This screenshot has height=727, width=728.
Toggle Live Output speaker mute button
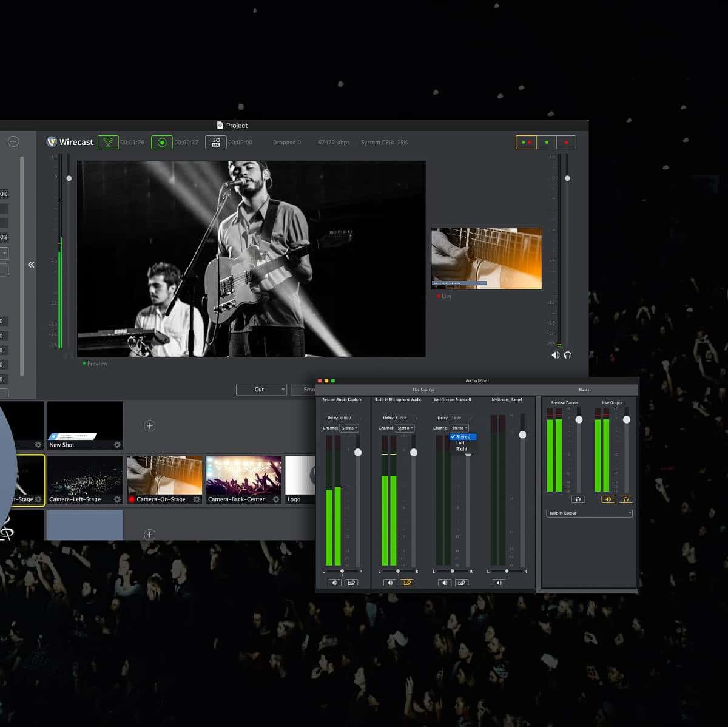tap(608, 499)
